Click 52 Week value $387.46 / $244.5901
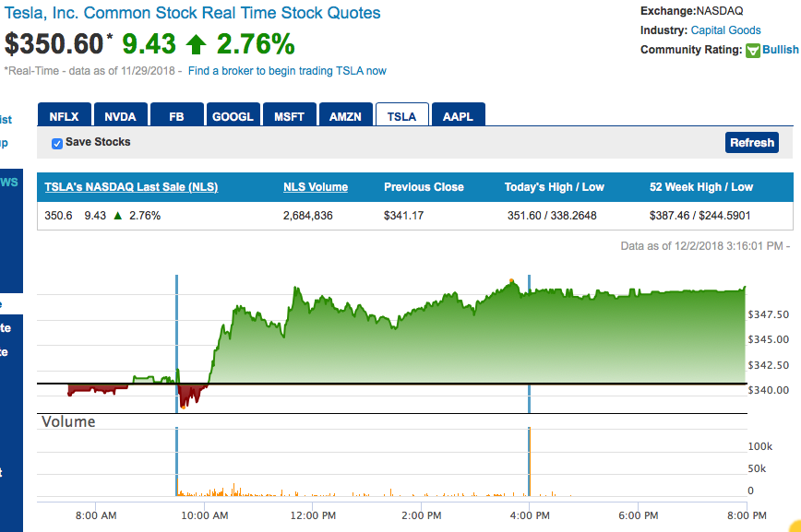 pos(699,216)
